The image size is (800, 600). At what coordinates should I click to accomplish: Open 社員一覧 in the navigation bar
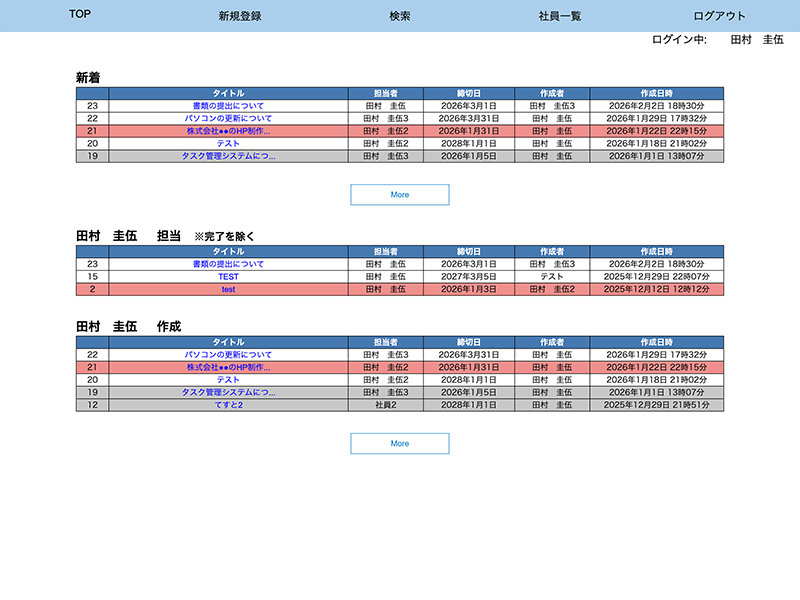point(559,16)
